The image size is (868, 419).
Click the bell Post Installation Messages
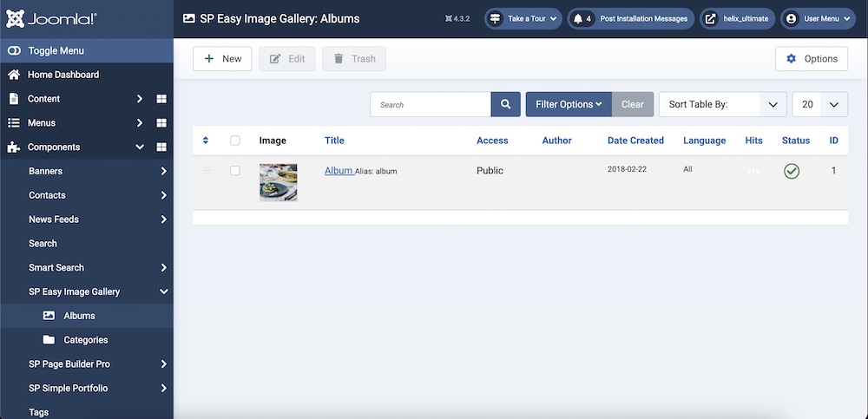pos(631,18)
